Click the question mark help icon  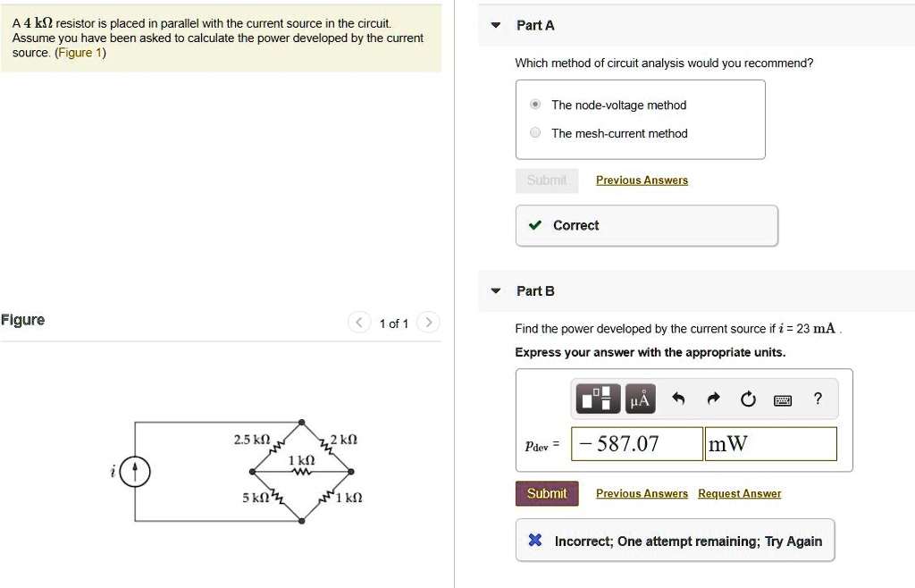click(819, 399)
